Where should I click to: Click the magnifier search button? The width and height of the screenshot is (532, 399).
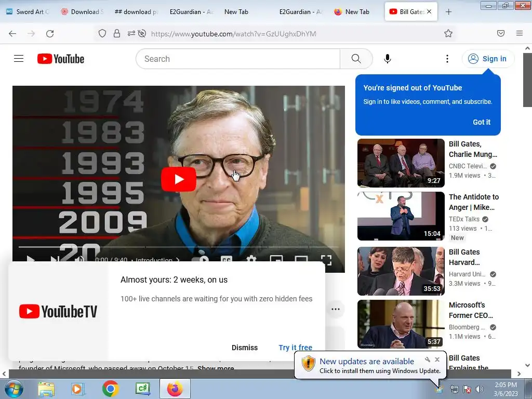pyautogui.click(x=356, y=59)
